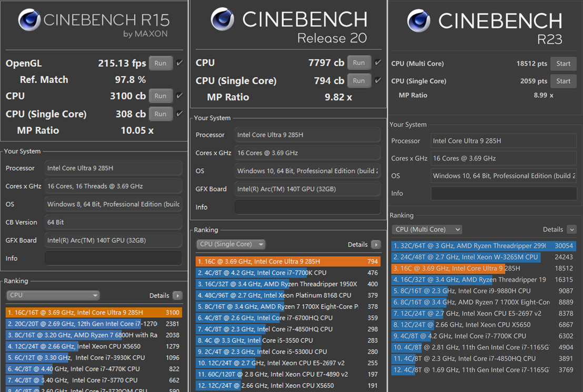Open ranking Details arrow in Cinebench R15
Image resolution: width=583 pixels, height=392 pixels.
[178, 296]
